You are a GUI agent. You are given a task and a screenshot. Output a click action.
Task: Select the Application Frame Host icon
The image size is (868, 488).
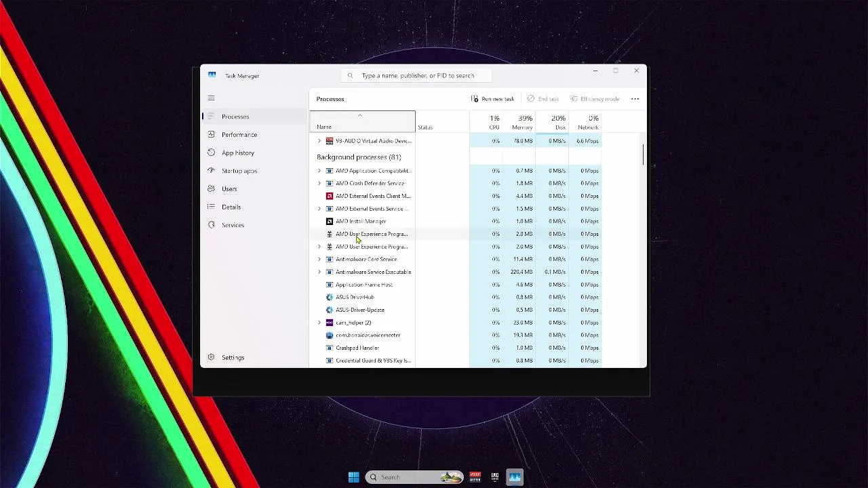[x=330, y=285]
